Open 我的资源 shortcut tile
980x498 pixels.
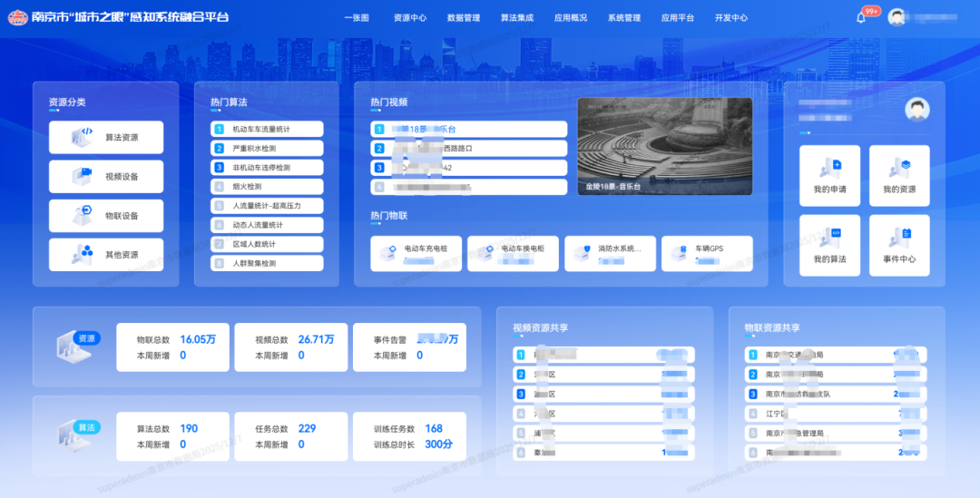(x=899, y=176)
